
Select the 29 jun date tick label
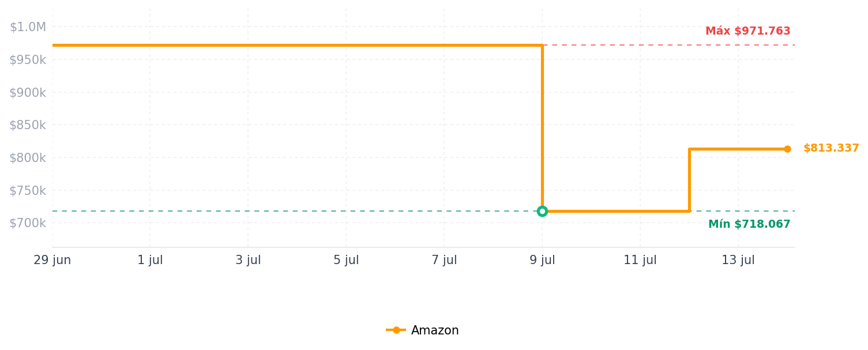pos(52,260)
